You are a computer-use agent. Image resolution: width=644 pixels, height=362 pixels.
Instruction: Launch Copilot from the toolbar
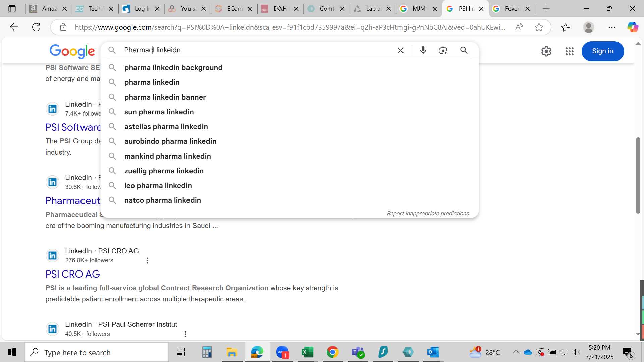(633, 27)
